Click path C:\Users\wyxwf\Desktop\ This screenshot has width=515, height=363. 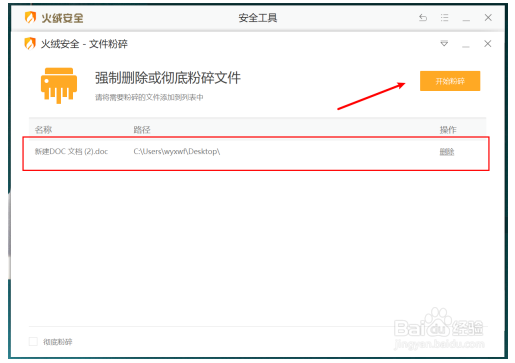click(x=177, y=151)
